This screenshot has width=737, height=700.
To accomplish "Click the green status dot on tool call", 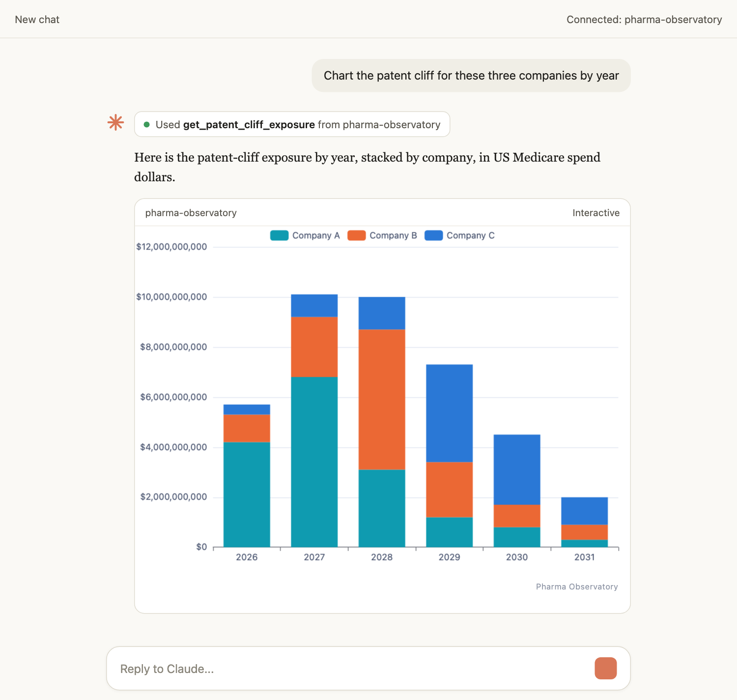I will click(146, 125).
